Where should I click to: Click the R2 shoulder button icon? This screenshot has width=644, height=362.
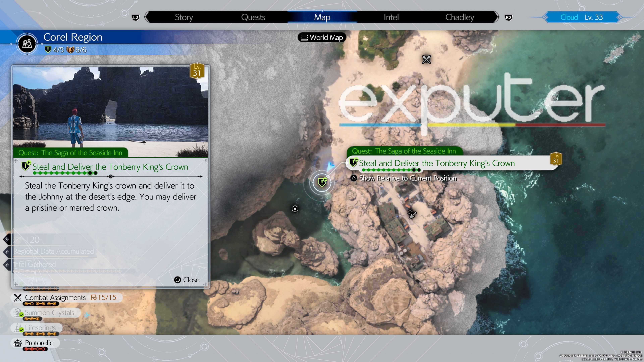508,17
